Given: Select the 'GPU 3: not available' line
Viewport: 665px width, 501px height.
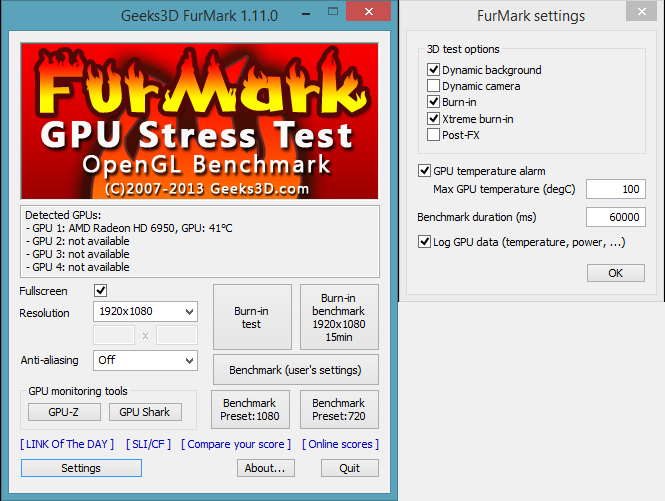Looking at the screenshot, I should [x=78, y=254].
